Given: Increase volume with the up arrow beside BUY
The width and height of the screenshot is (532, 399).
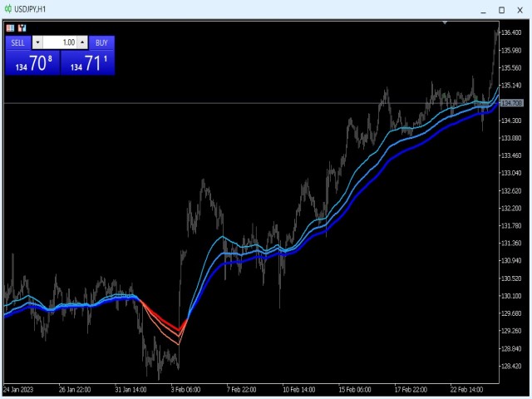Looking at the screenshot, I should pos(82,42).
